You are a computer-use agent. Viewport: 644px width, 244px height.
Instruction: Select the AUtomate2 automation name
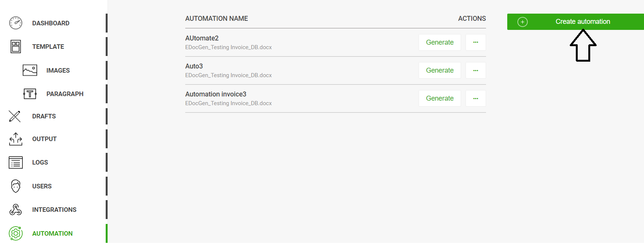[x=202, y=38]
